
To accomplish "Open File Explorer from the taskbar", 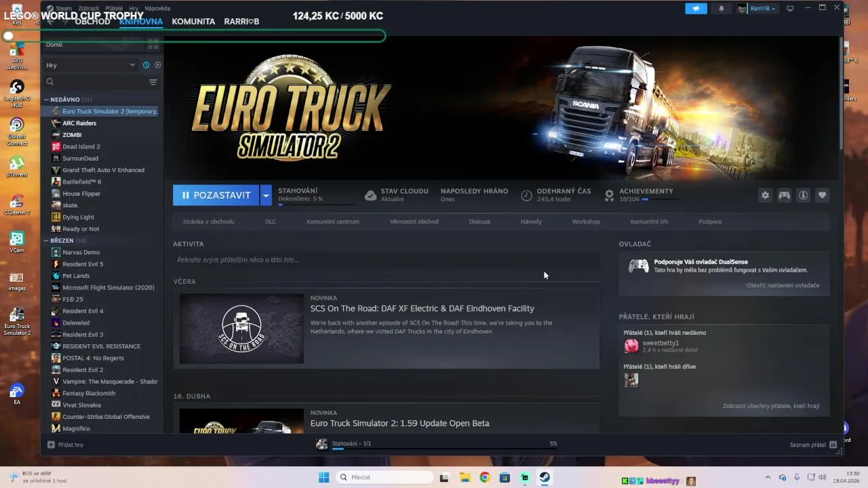I will [x=465, y=477].
